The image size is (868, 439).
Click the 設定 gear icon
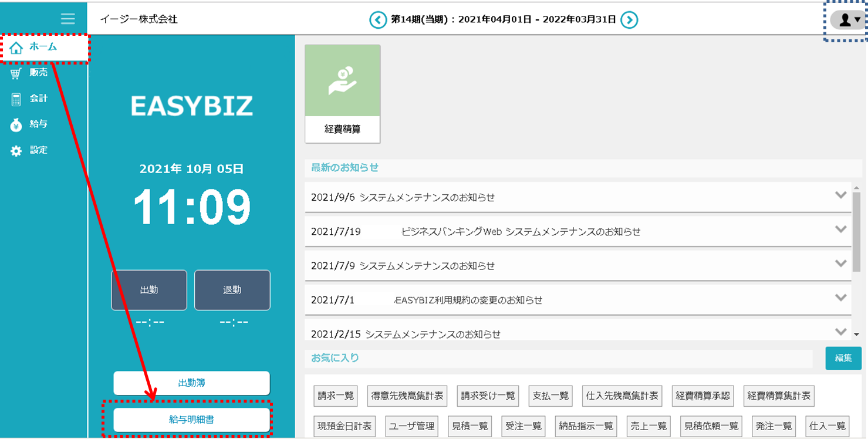[16, 151]
